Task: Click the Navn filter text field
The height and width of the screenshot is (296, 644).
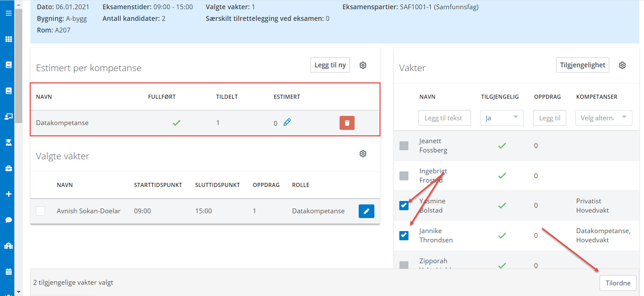Action: (444, 118)
